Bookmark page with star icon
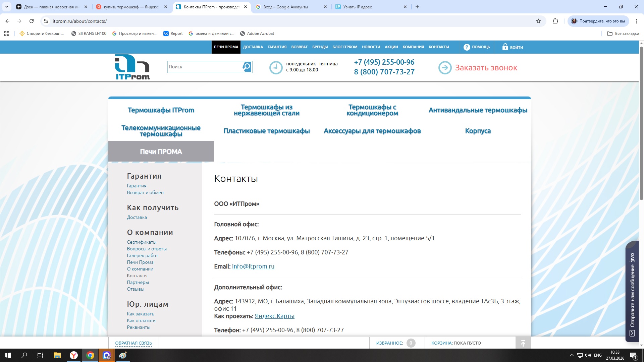644x362 pixels. point(538,21)
